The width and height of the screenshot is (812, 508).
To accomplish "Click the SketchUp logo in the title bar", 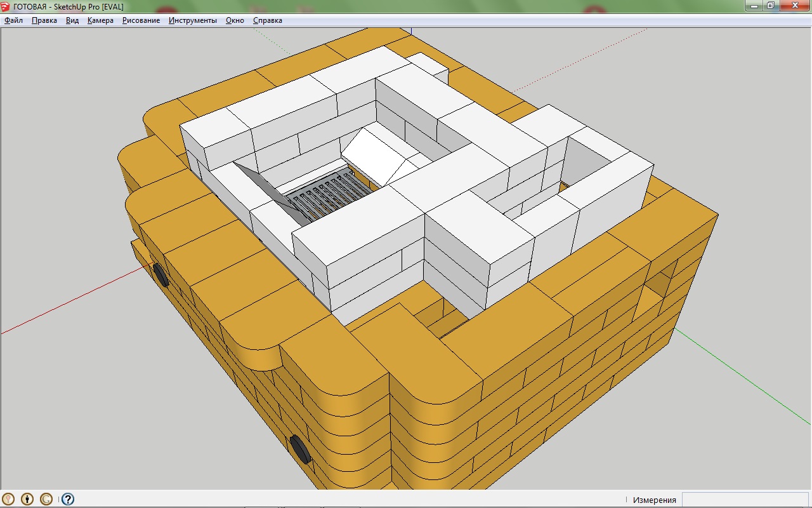I will (6, 6).
